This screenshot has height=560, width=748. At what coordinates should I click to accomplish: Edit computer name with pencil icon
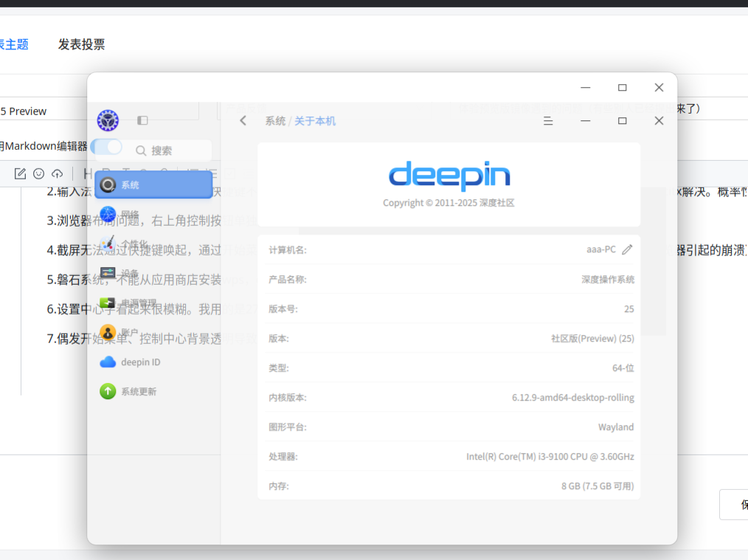(x=627, y=249)
